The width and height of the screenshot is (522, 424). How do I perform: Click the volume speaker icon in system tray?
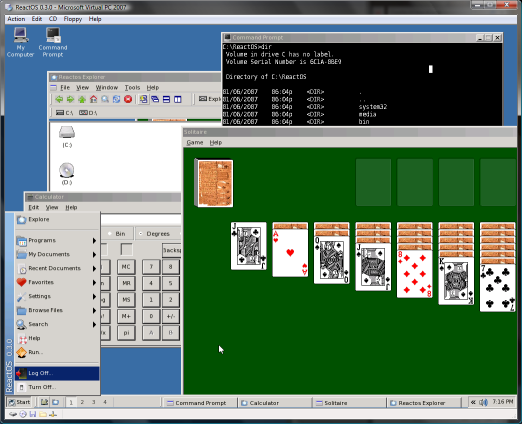click(483, 402)
